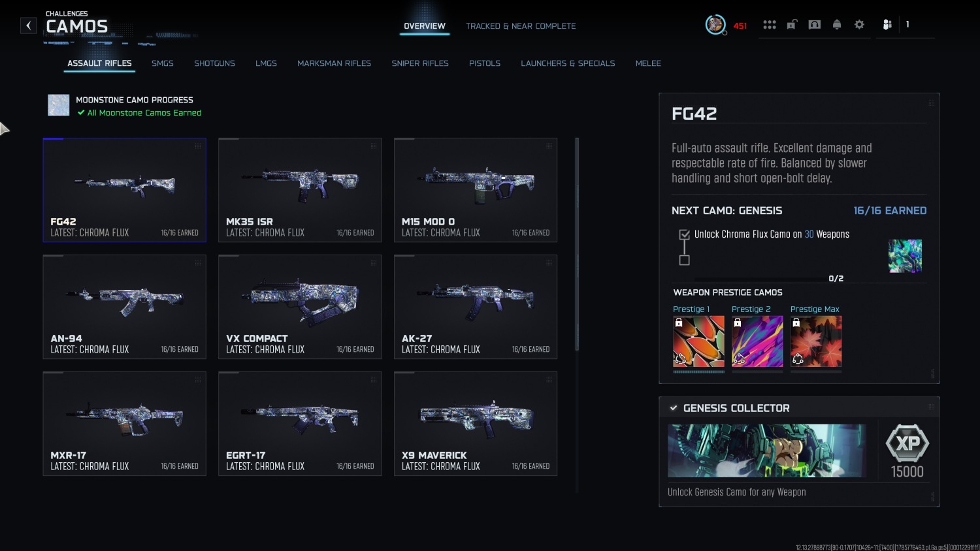980x551 pixels.
Task: Click the lock icon on Prestige 1 camo
Action: (x=679, y=323)
